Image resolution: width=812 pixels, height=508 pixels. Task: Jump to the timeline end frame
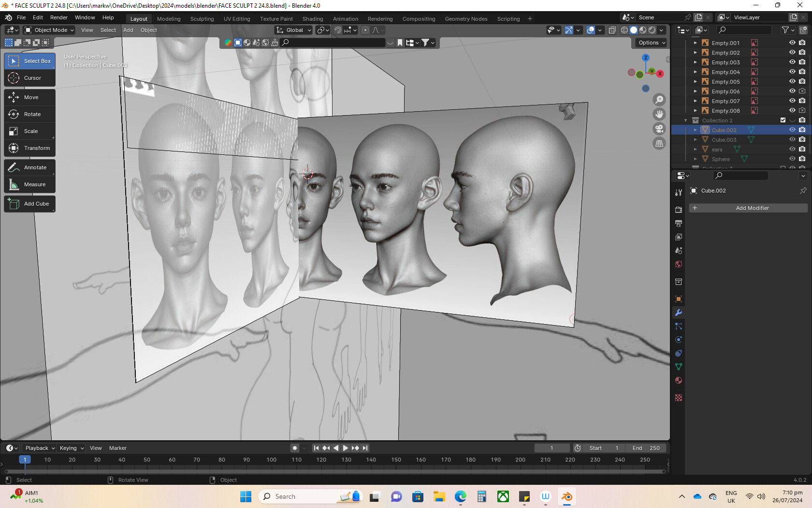click(365, 448)
